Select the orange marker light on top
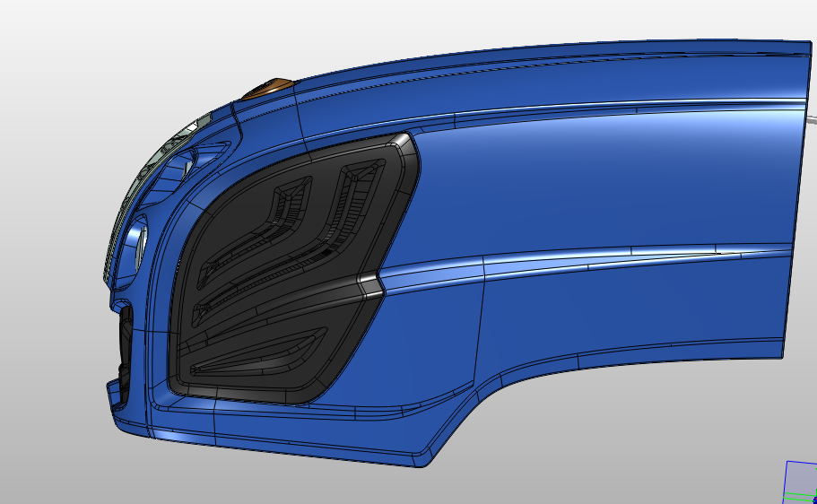Image resolution: width=817 pixels, height=504 pixels. tap(269, 88)
